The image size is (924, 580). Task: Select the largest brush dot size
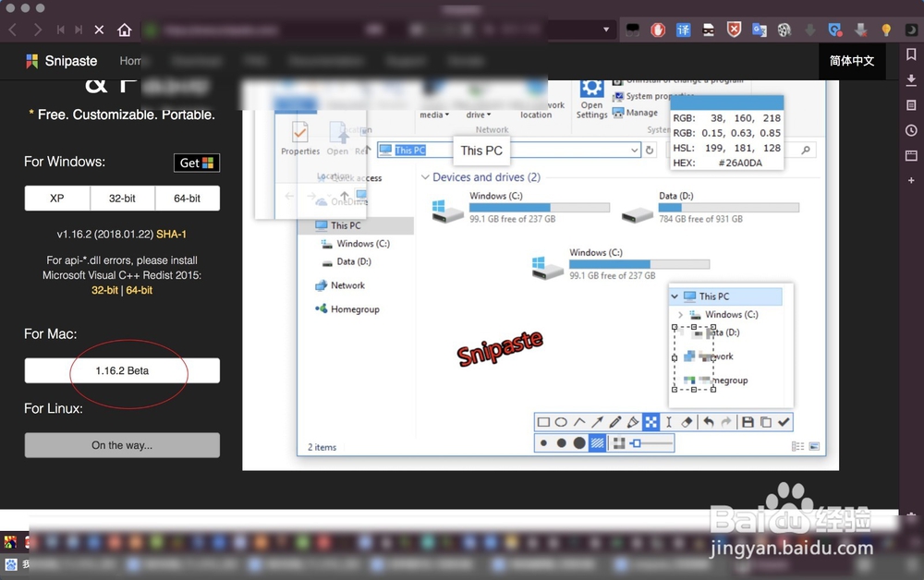[577, 443]
